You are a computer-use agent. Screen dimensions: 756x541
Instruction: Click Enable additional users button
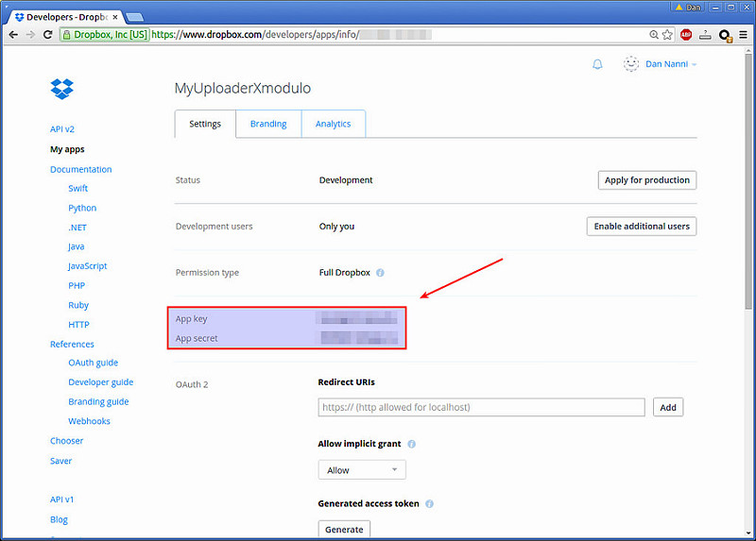(642, 227)
